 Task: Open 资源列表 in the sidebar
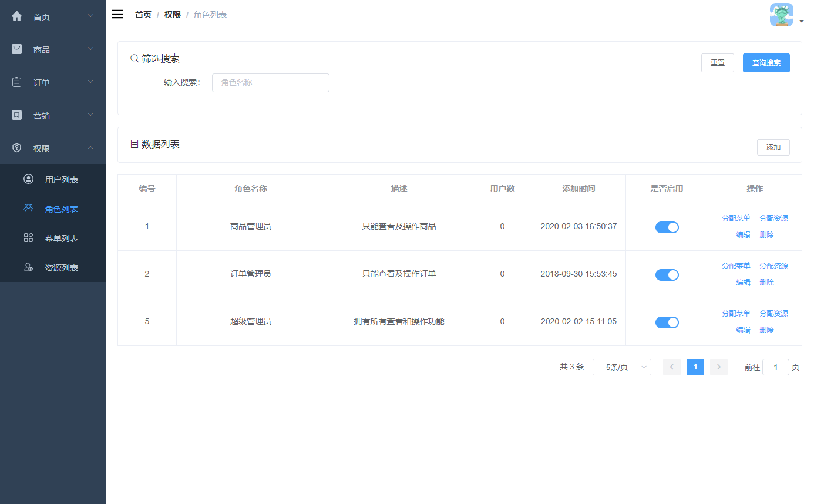pos(61,268)
